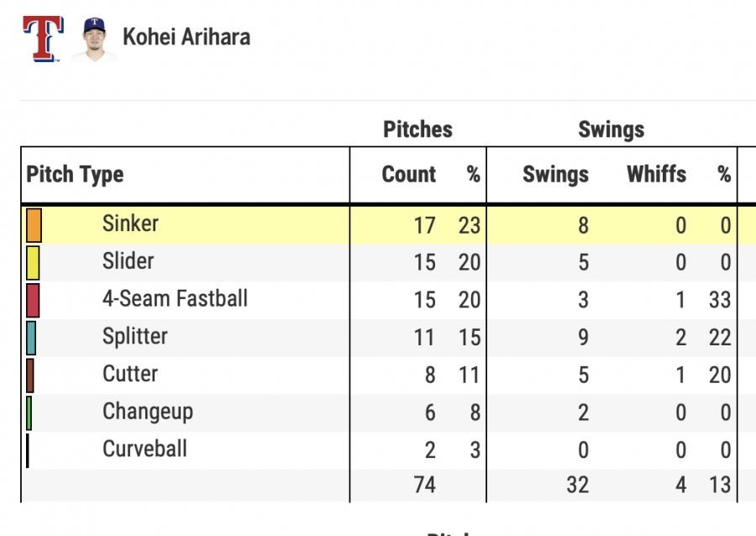Image resolution: width=756 pixels, height=536 pixels.
Task: Click the Texas Rangers team logo
Action: [x=43, y=39]
